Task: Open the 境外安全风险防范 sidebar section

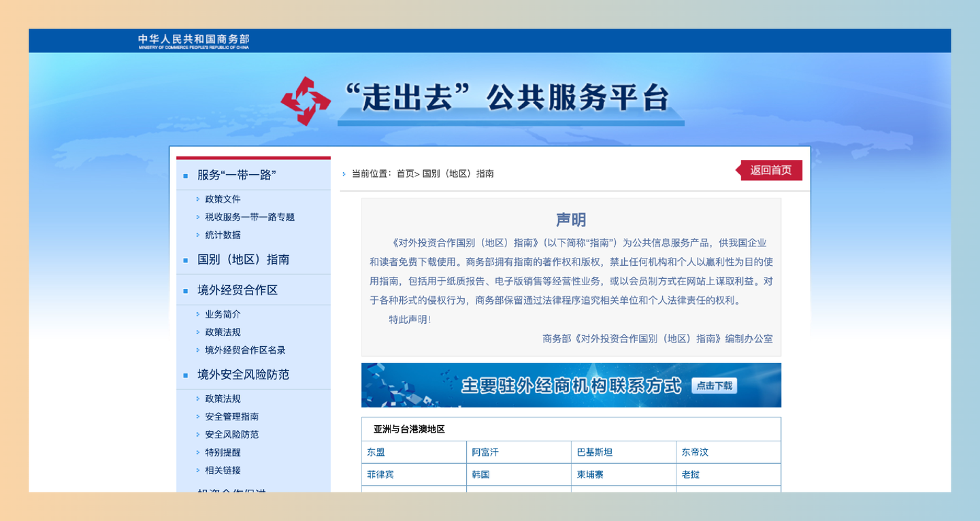Action: point(243,374)
